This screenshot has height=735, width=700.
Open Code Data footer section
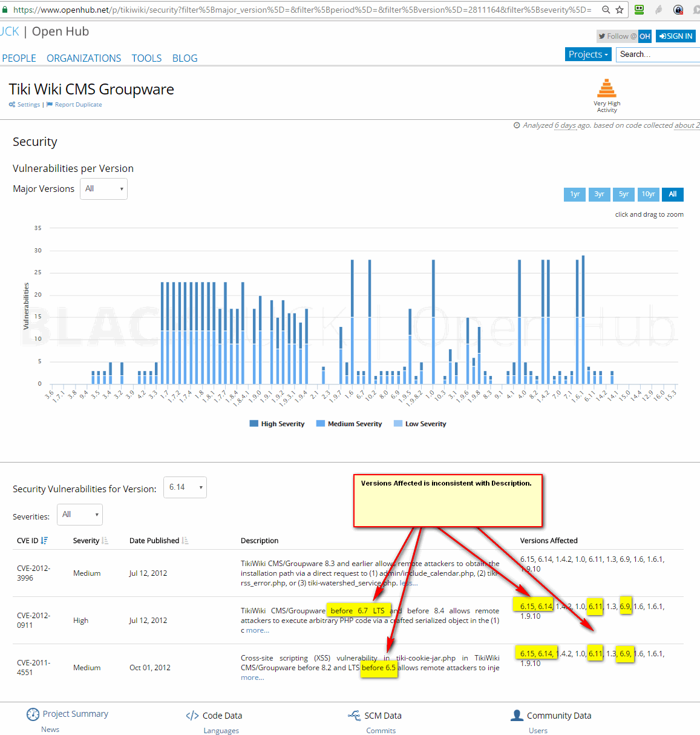222,716
